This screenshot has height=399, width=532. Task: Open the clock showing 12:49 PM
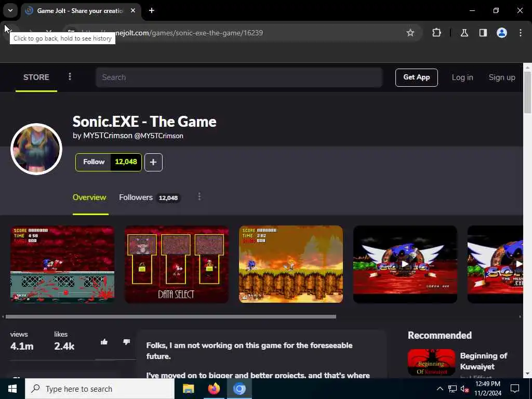click(487, 389)
